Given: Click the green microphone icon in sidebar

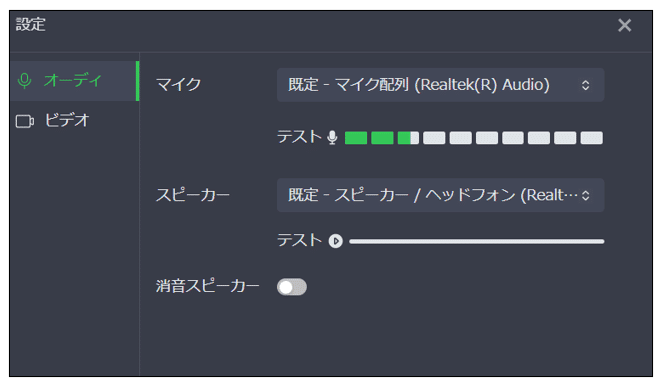Looking at the screenshot, I should [x=25, y=81].
